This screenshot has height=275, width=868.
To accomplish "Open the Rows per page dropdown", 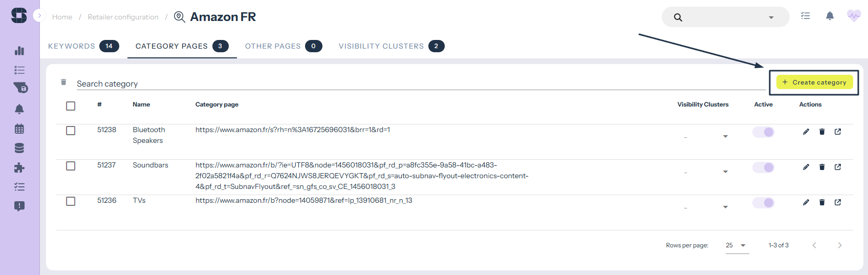I will pos(737,245).
